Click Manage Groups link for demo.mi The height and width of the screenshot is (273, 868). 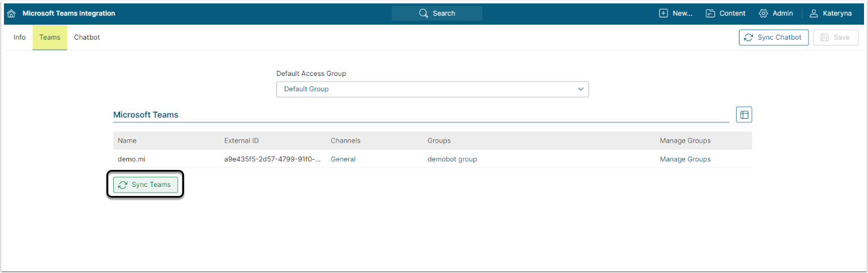pyautogui.click(x=685, y=159)
